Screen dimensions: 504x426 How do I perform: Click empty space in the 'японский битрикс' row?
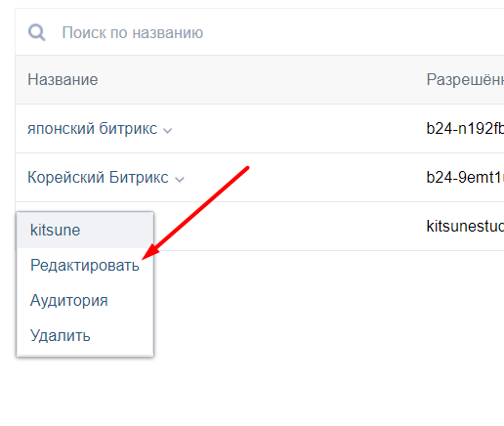293,128
